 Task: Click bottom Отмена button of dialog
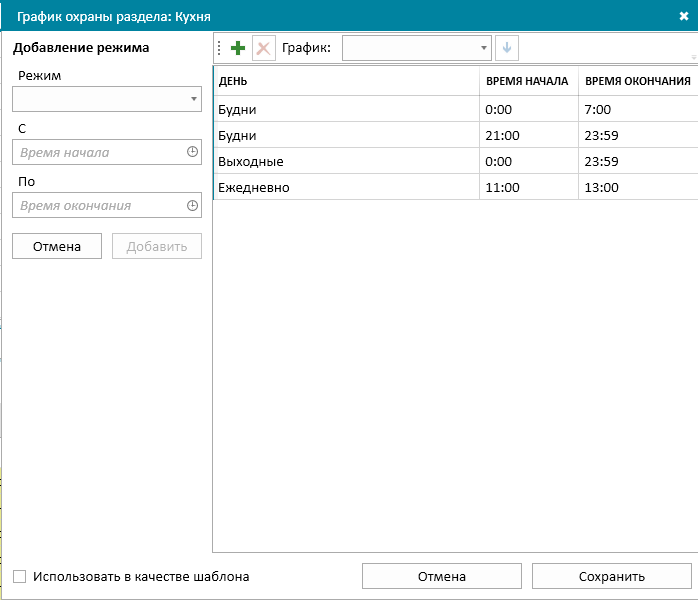[442, 576]
